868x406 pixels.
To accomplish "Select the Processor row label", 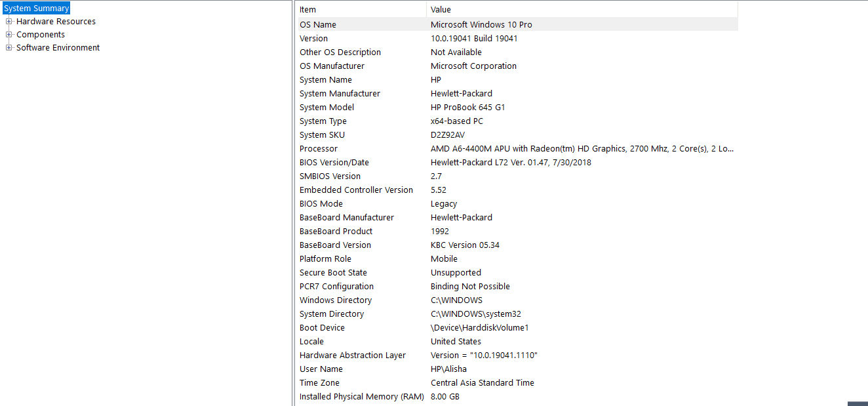I will (319, 148).
